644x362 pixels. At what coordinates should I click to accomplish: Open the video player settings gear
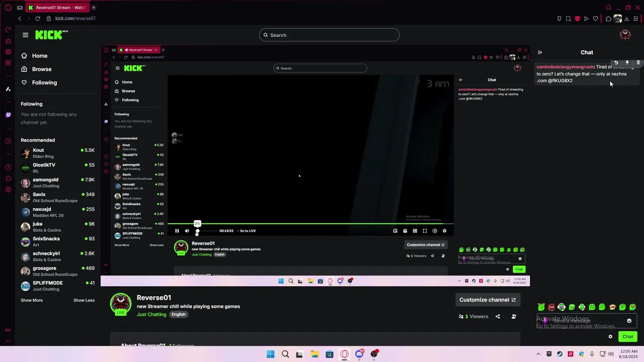pos(444,231)
